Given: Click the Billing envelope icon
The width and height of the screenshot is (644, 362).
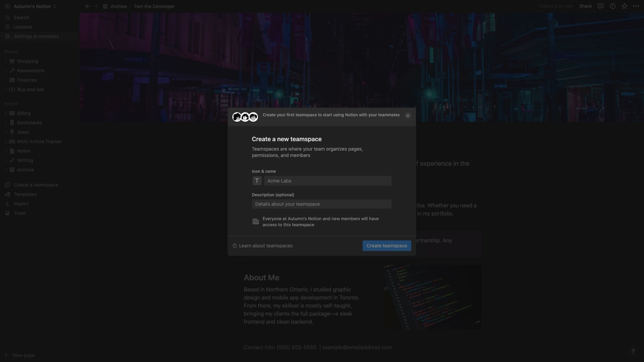Looking at the screenshot, I should 12,113.
